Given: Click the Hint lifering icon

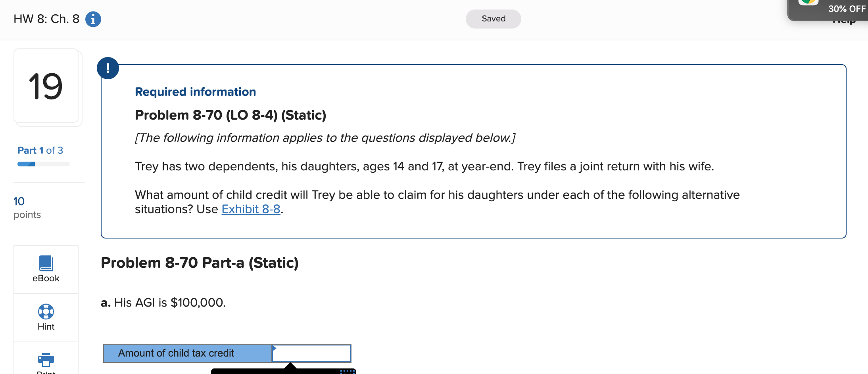Looking at the screenshot, I should click(x=46, y=311).
